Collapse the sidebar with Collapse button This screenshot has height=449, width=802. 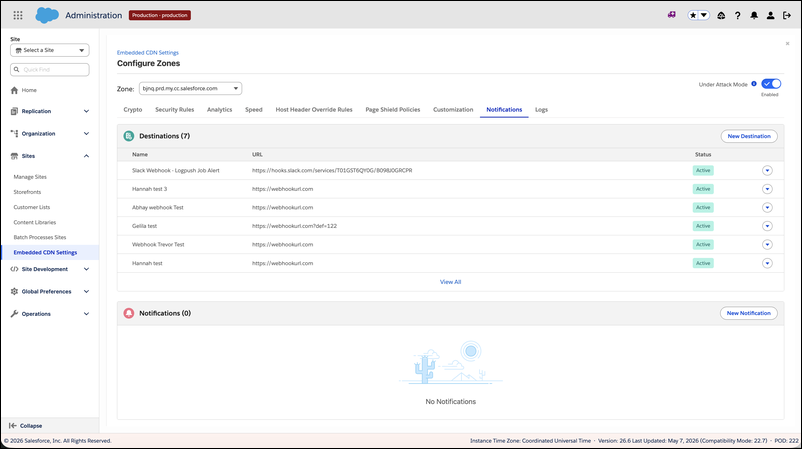(x=26, y=425)
